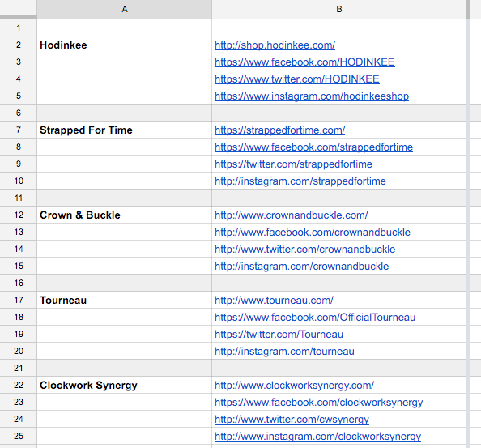The image size is (481, 448).
Task: Open the instagram.com/tourneau link
Action: click(x=284, y=351)
